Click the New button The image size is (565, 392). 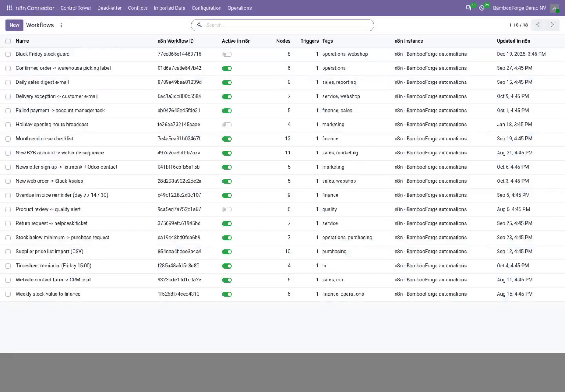point(15,25)
